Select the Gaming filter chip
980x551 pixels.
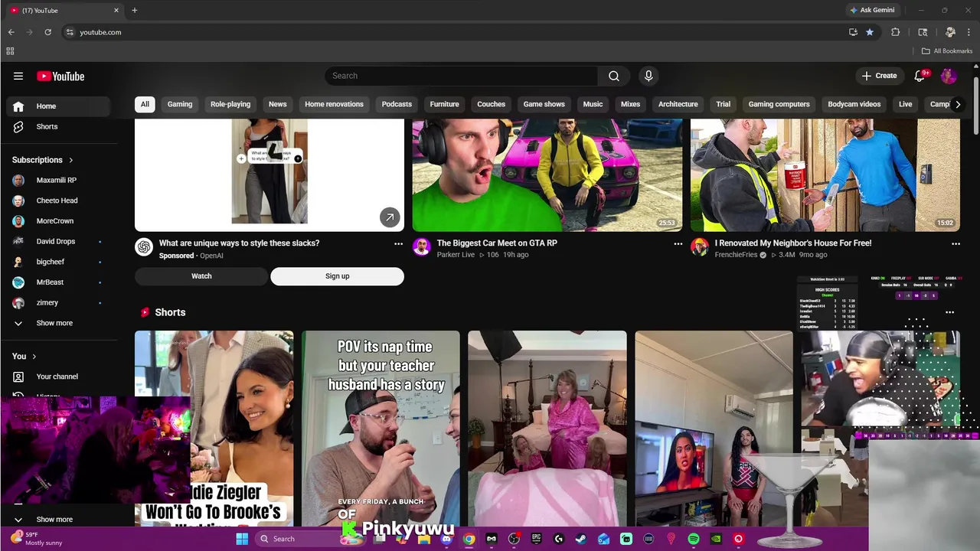click(x=180, y=104)
